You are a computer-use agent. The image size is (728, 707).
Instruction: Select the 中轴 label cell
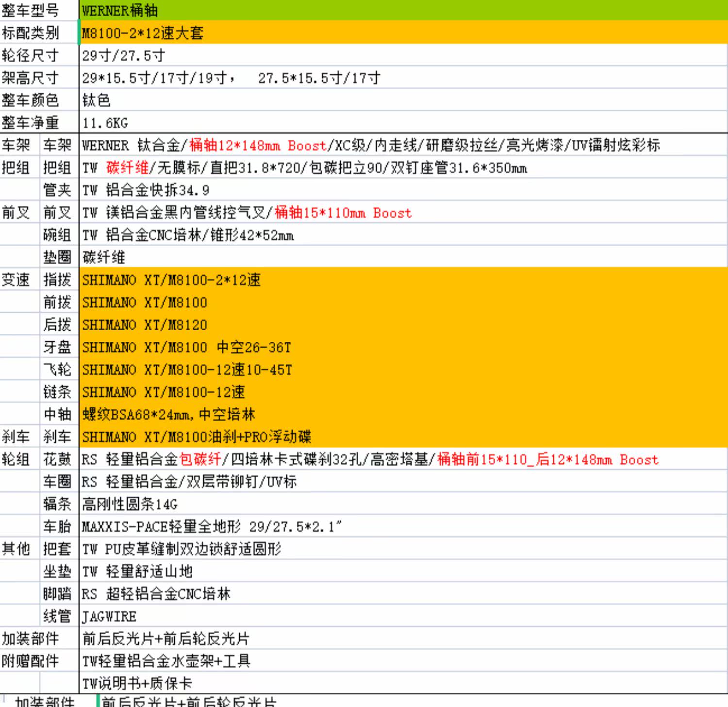pos(59,414)
